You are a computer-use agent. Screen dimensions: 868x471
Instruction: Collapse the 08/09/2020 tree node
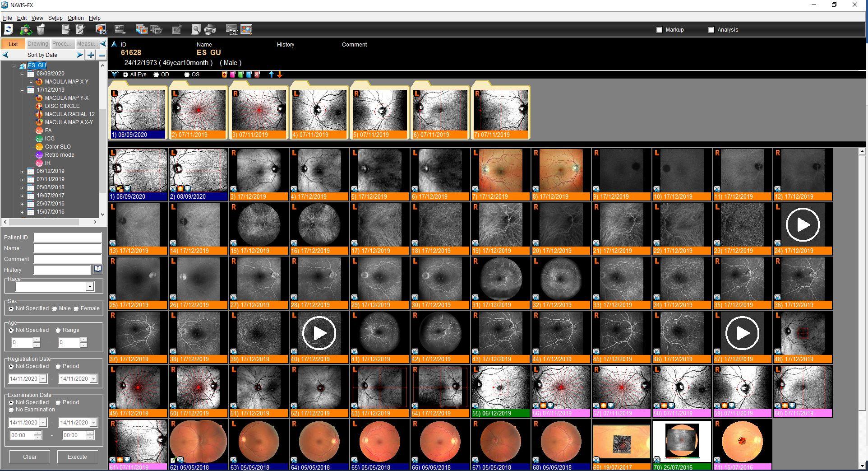(x=23, y=74)
